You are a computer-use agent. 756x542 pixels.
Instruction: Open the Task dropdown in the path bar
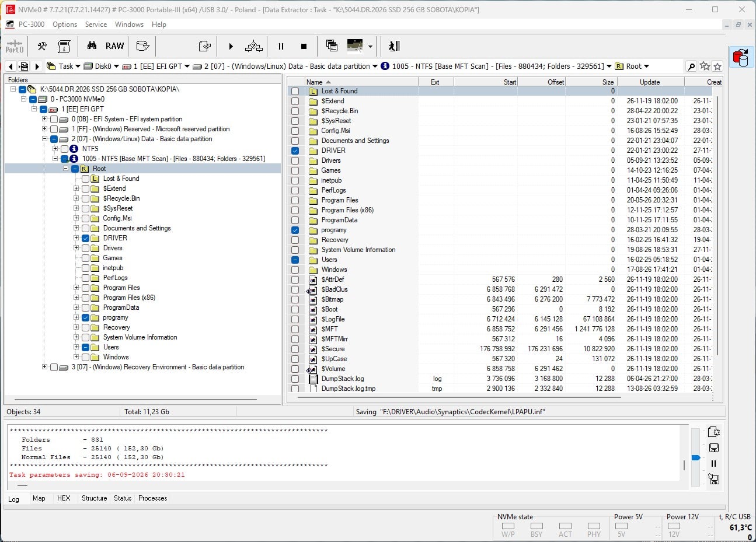[78, 67]
